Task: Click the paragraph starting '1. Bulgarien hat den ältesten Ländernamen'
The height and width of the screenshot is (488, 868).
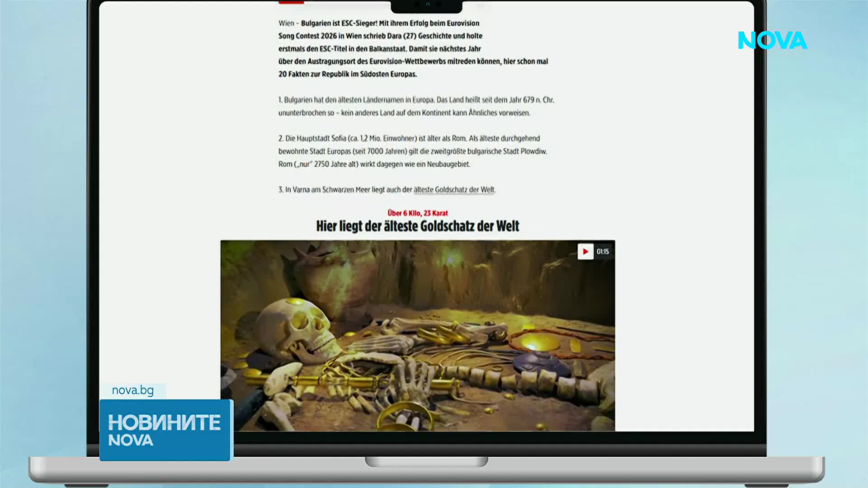Action: click(x=416, y=106)
